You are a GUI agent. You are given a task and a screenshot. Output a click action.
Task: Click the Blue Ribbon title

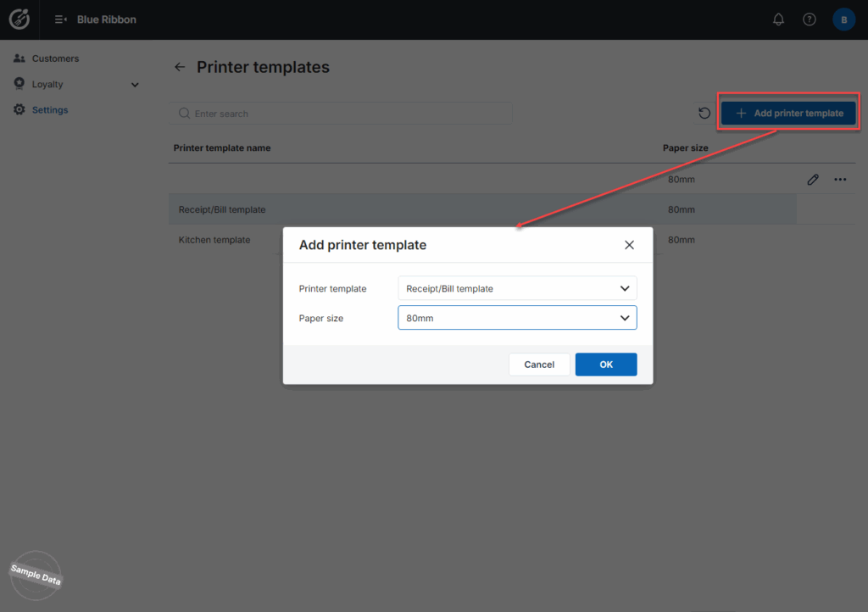click(x=106, y=19)
